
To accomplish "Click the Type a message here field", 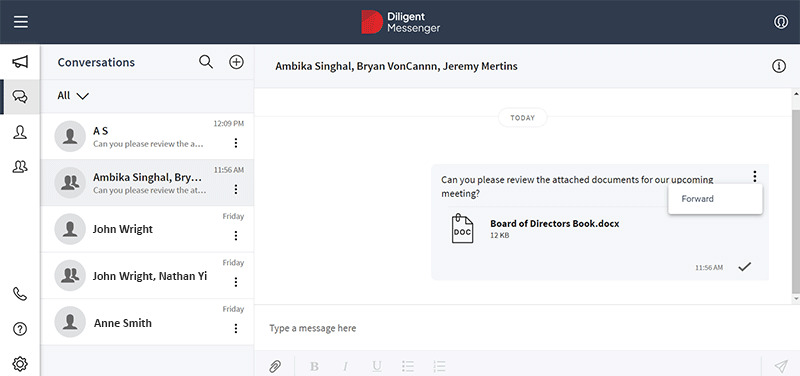I will tap(527, 328).
